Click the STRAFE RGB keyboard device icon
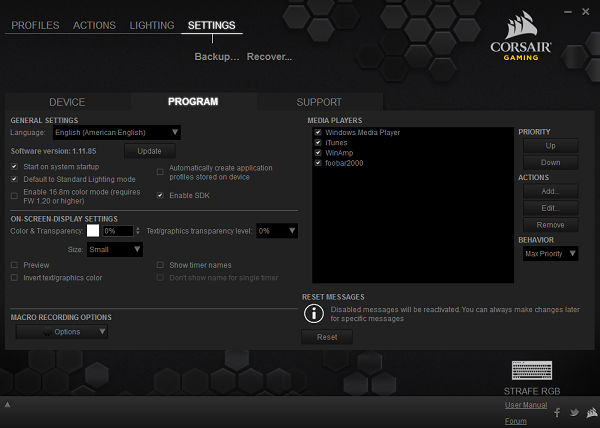The width and height of the screenshot is (600, 428). pos(531,371)
